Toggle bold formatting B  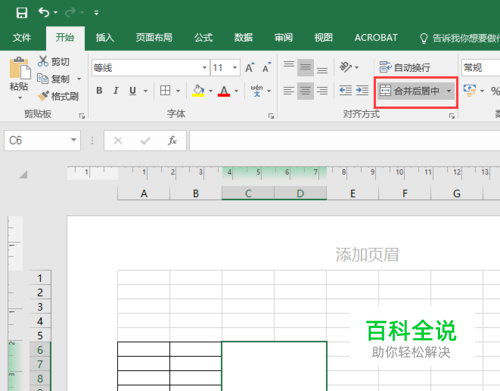coord(99,90)
